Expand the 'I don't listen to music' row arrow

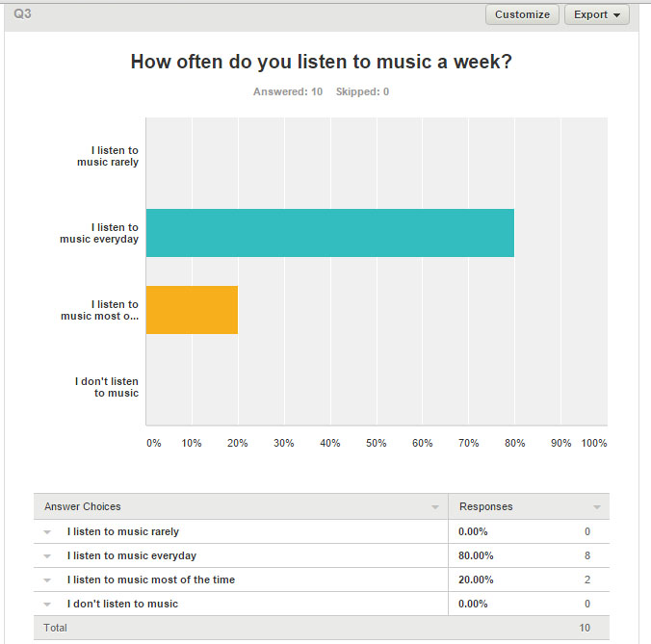47,605
